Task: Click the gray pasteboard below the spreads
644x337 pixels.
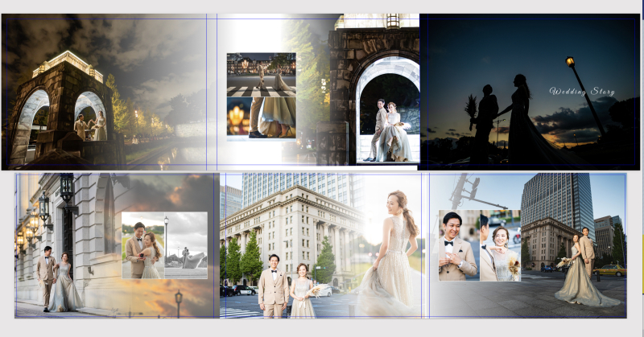Action: [322, 327]
